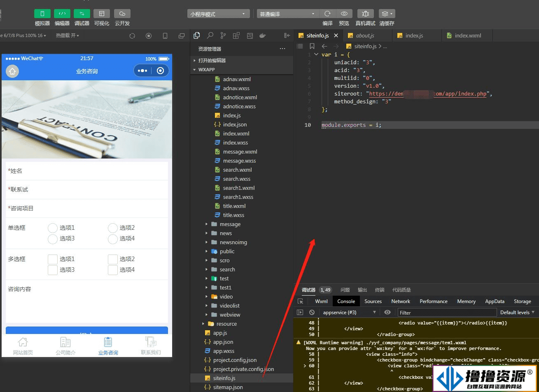Toggle the editor (编辑器) panel button

click(62, 14)
